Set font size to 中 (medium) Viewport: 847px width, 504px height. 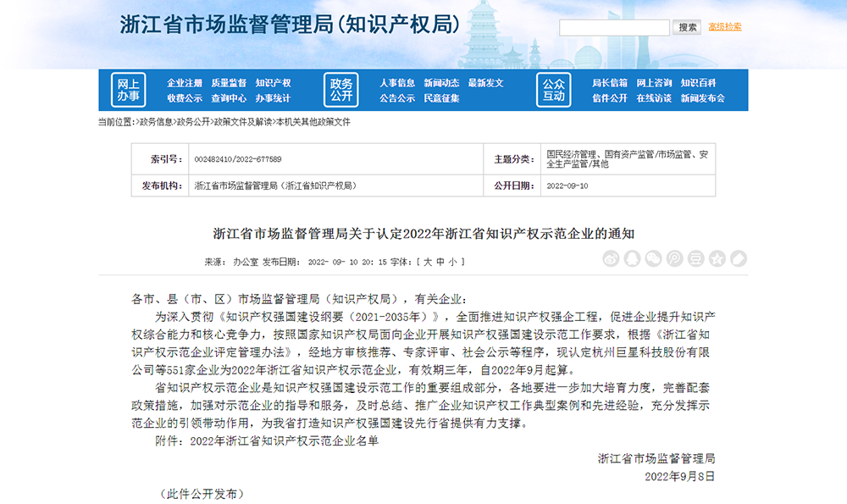point(440,262)
